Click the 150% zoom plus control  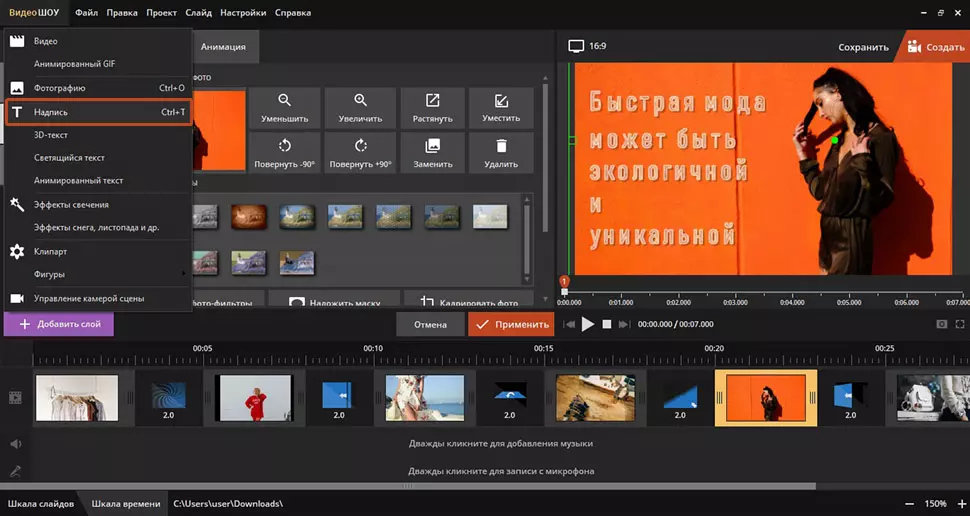click(957, 503)
